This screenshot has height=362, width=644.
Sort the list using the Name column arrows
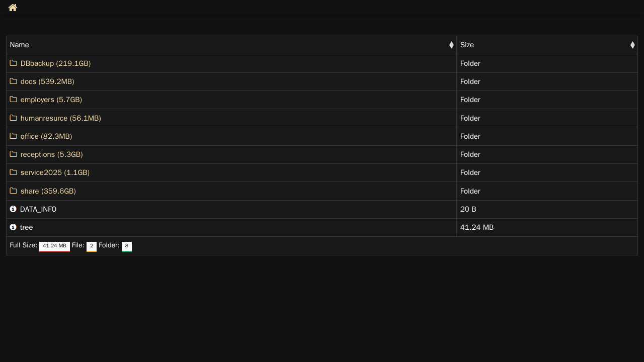tap(451, 45)
